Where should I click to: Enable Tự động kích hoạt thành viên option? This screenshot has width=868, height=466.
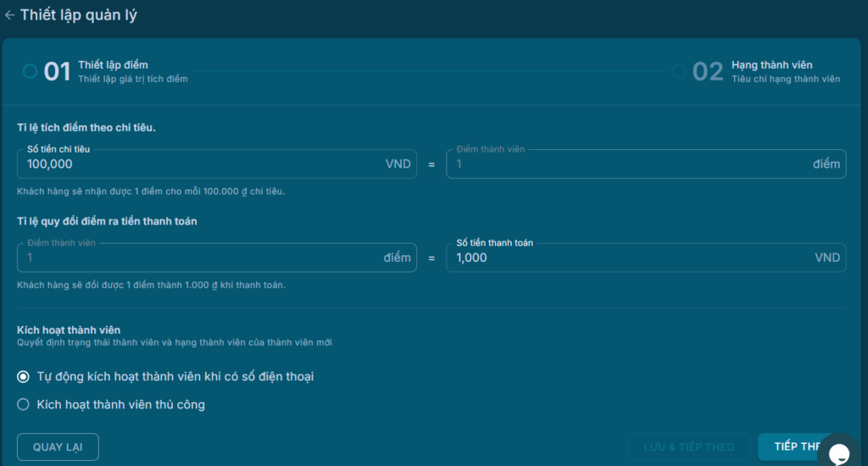coord(24,376)
